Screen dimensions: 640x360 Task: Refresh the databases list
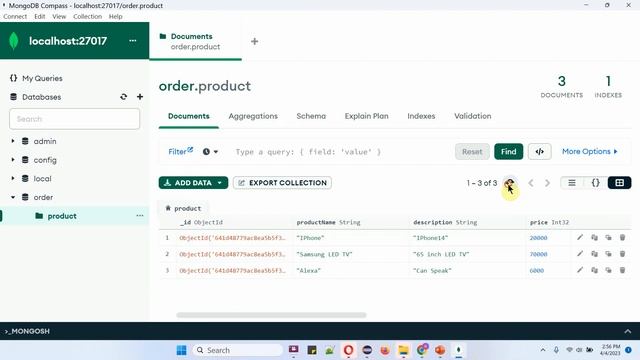pos(124,97)
